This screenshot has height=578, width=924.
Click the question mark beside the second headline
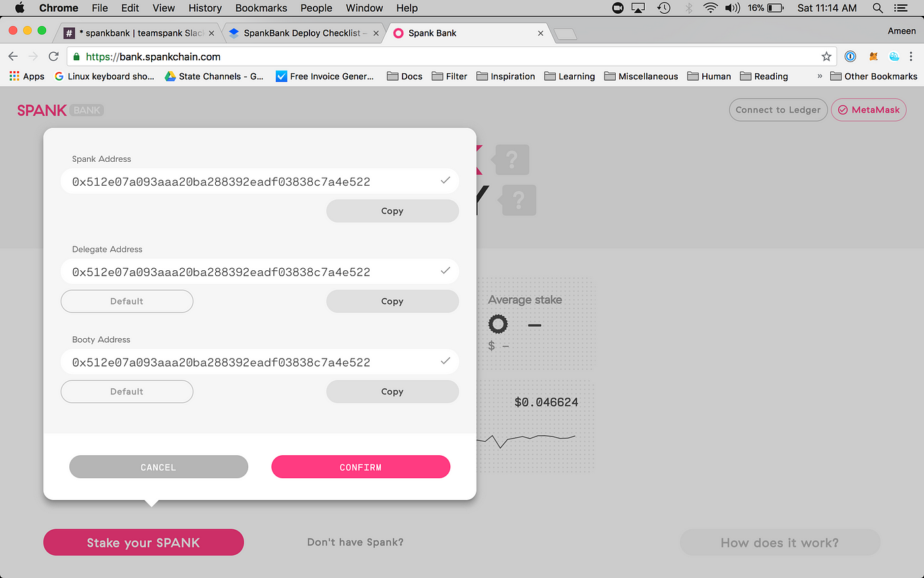(x=518, y=199)
